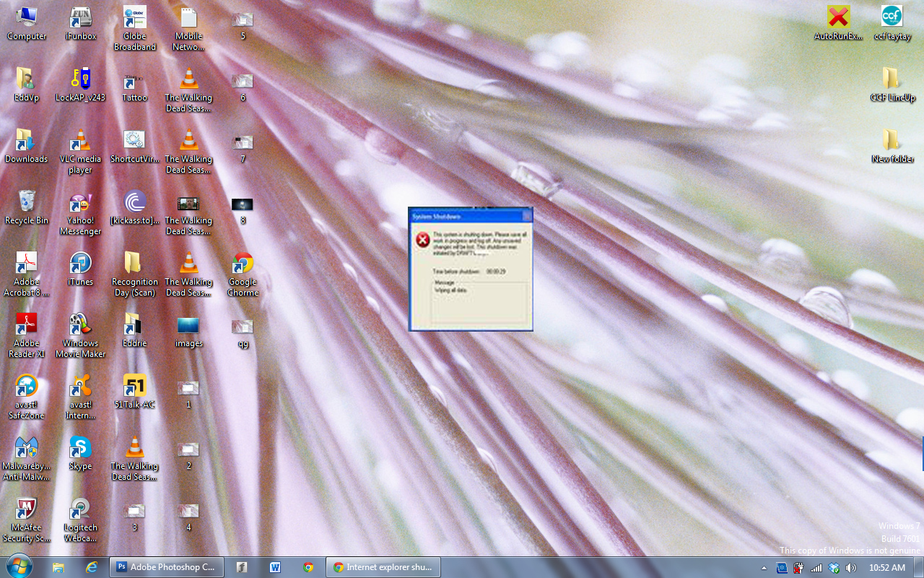Open the Recognition Day (Scan) folder

[x=134, y=275]
